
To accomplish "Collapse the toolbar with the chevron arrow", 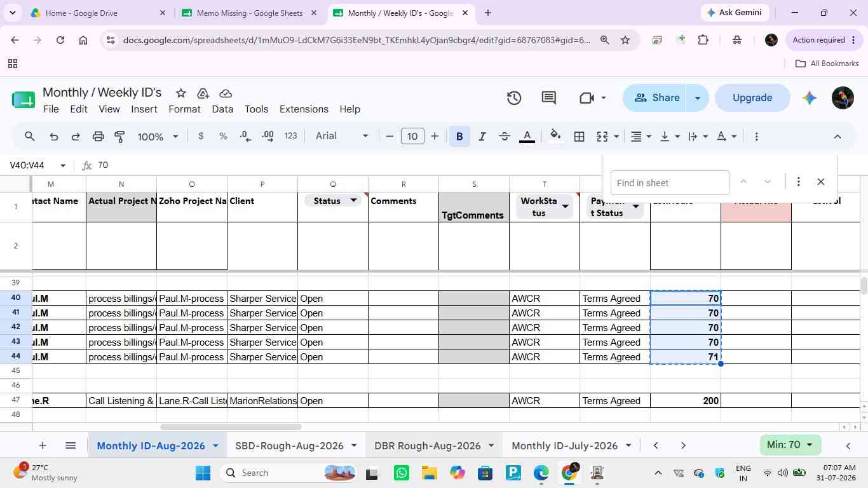I will point(837,136).
